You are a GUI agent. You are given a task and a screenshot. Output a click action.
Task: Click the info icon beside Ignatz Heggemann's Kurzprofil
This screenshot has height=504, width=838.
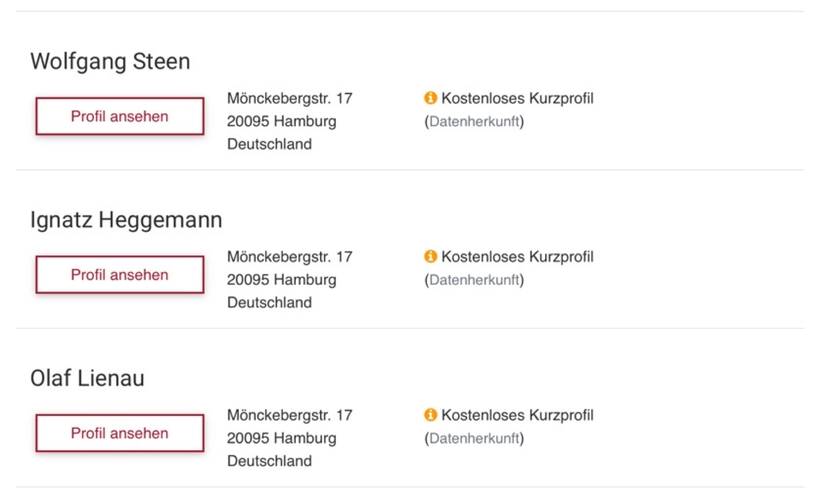pos(430,256)
